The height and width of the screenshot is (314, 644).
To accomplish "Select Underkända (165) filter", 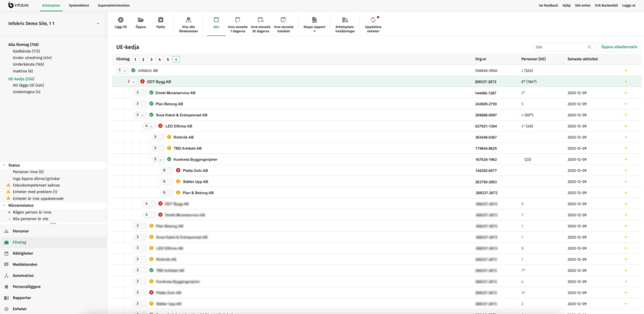I will point(28,64).
